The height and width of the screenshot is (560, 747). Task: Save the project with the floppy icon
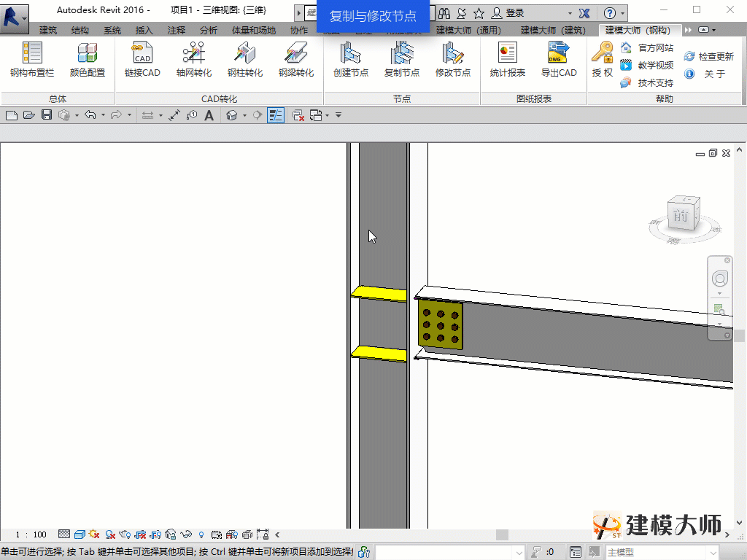[x=46, y=115]
